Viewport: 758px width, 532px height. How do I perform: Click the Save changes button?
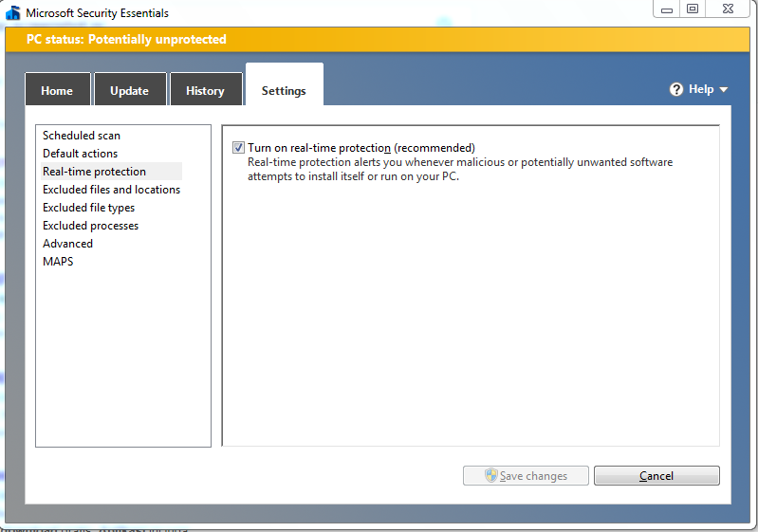526,475
